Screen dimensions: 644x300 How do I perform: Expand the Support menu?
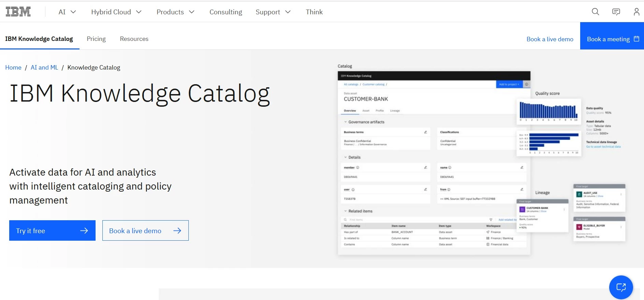(273, 12)
